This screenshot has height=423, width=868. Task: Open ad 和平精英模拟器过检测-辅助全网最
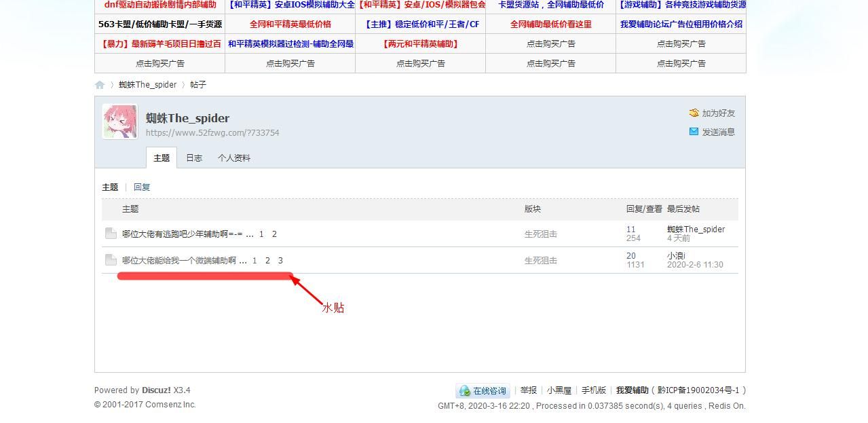pos(290,43)
